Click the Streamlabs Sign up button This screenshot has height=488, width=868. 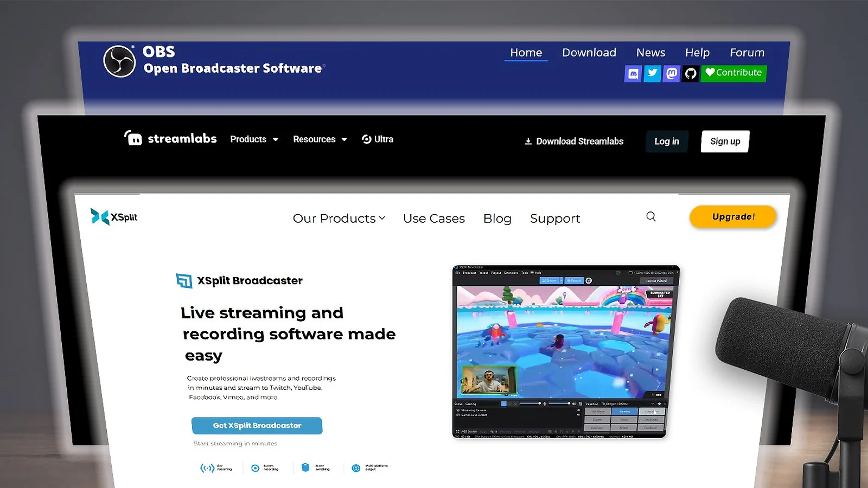click(x=725, y=142)
